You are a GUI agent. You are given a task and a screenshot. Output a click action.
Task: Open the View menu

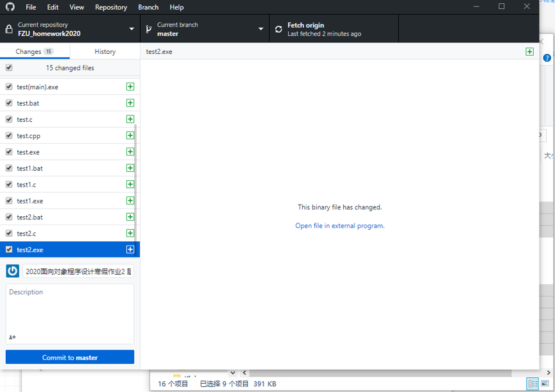77,7
